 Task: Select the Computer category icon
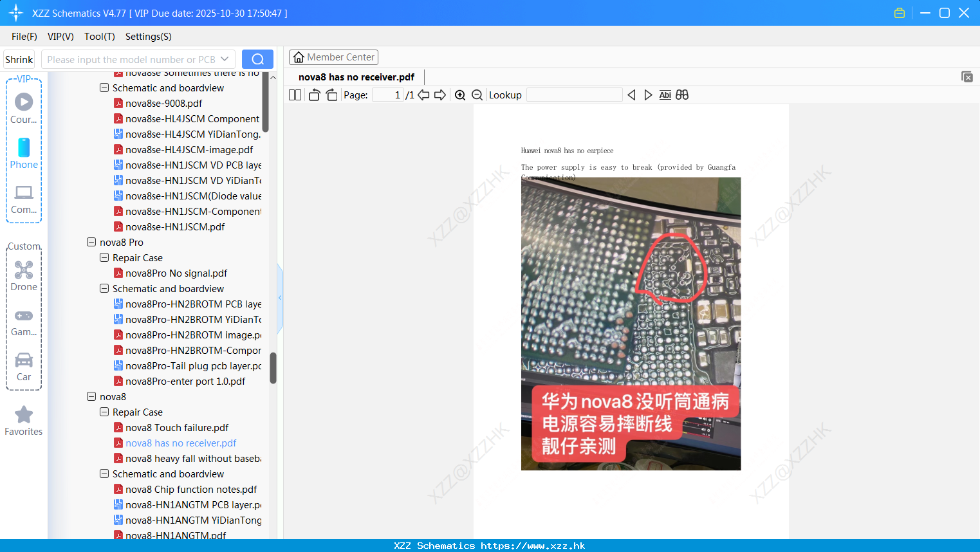(x=24, y=199)
